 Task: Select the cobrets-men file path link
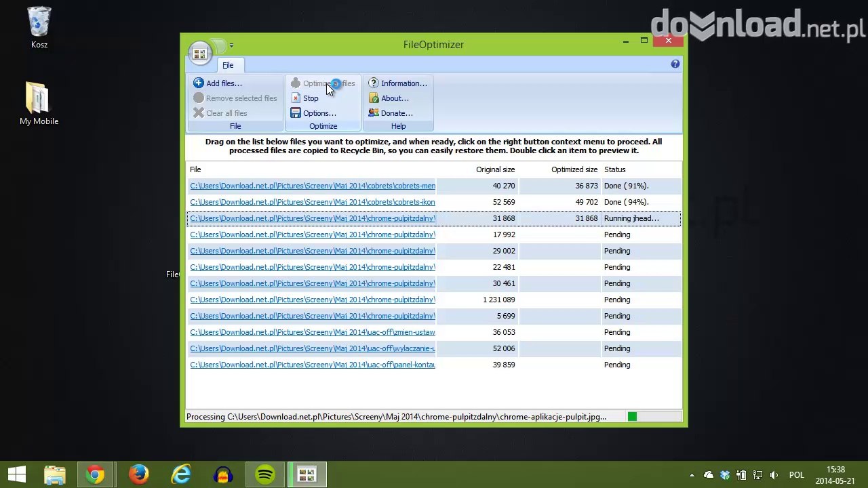point(313,186)
